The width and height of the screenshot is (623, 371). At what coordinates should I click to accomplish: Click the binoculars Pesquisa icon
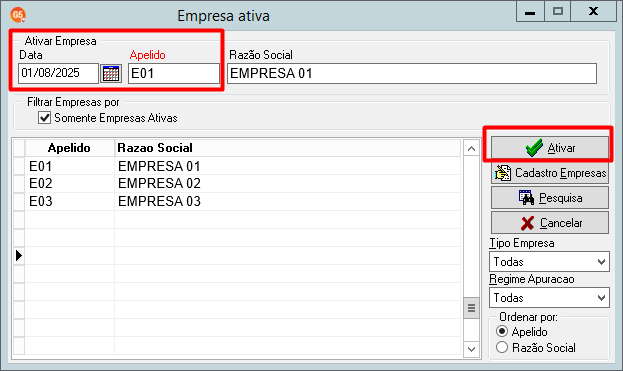[x=526, y=198]
